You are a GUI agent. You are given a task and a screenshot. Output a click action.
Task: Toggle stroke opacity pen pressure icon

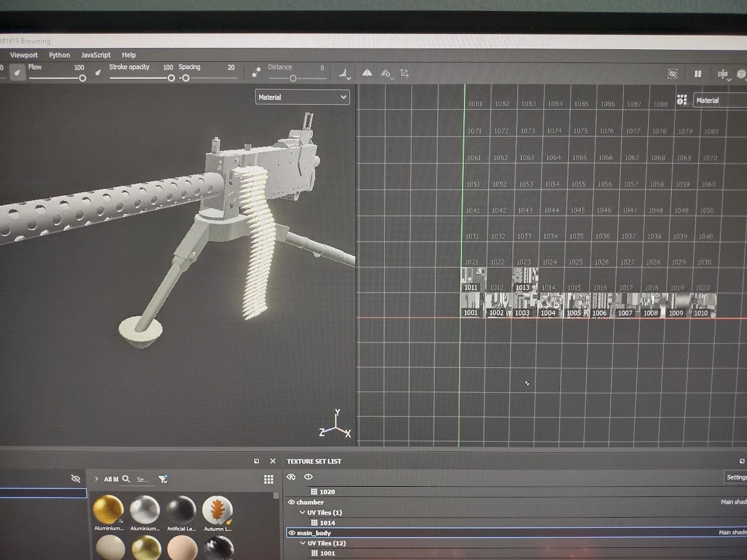98,72
